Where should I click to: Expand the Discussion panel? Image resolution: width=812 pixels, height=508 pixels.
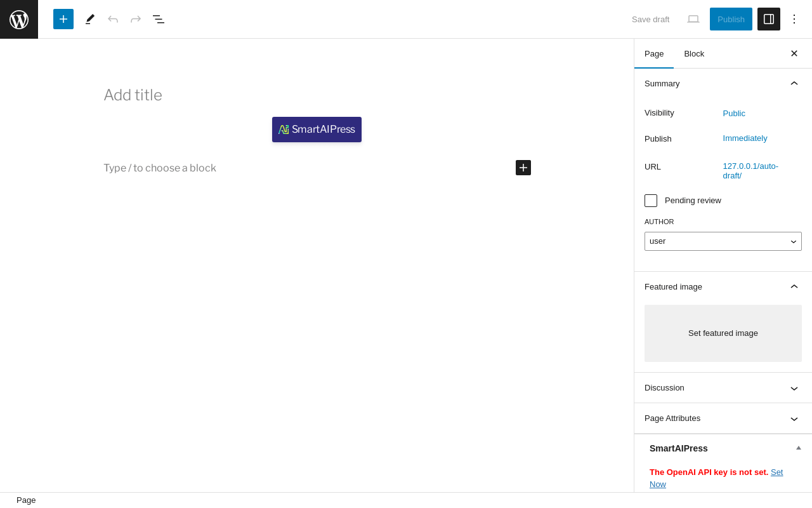pos(723,388)
